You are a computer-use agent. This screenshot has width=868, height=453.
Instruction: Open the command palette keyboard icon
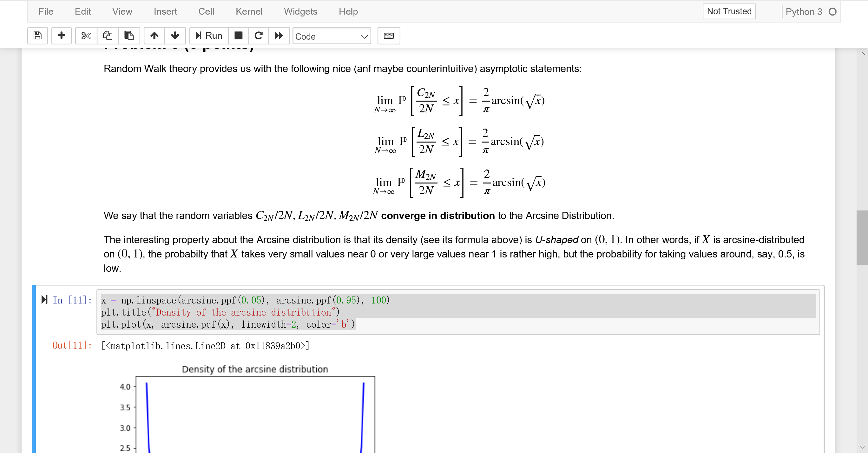pyautogui.click(x=389, y=36)
